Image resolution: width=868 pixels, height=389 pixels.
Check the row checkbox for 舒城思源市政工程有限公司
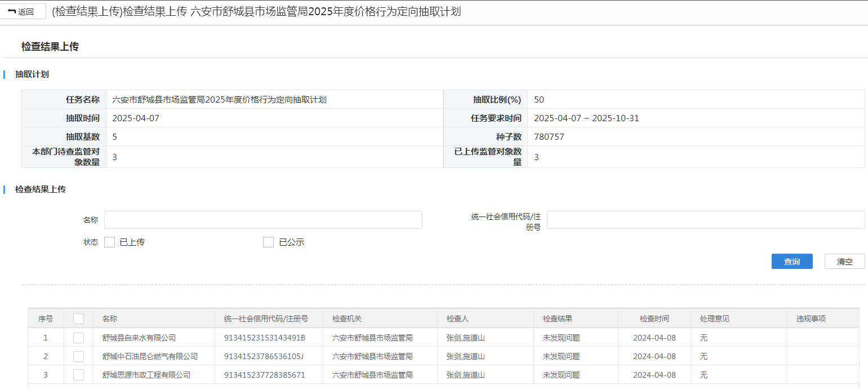pyautogui.click(x=79, y=375)
